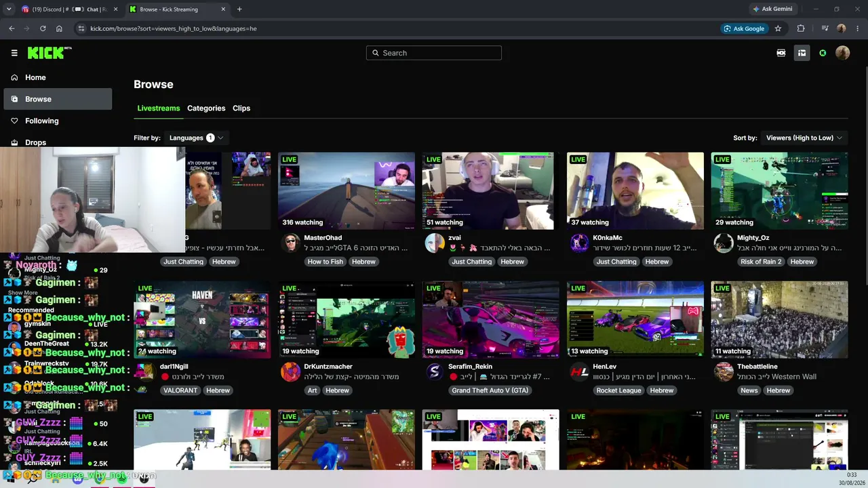Open the browser tab search dropdown
Viewport: 868px width, 488px height.
tap(9, 9)
